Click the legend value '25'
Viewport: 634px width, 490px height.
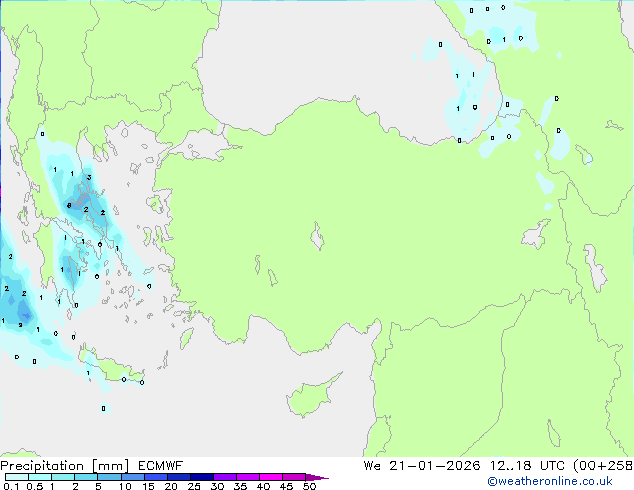[194, 486]
